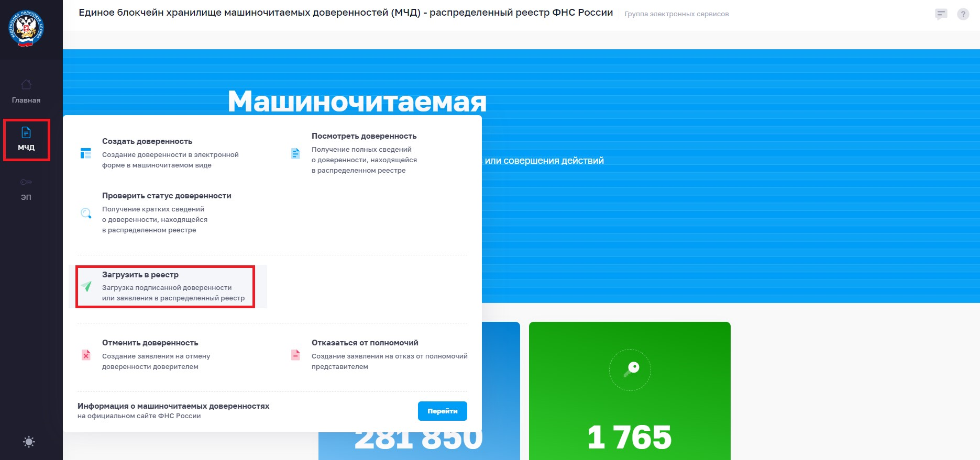This screenshot has width=980, height=460.
Task: Click the Создать доверенность table icon
Action: [86, 153]
